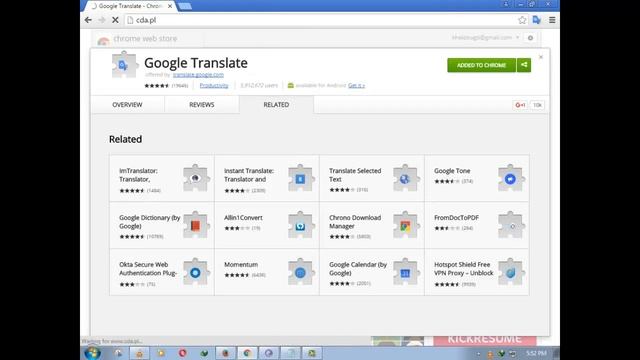Click the share button beside Added to Chrome
This screenshot has width=640, height=360.
pyautogui.click(x=524, y=65)
